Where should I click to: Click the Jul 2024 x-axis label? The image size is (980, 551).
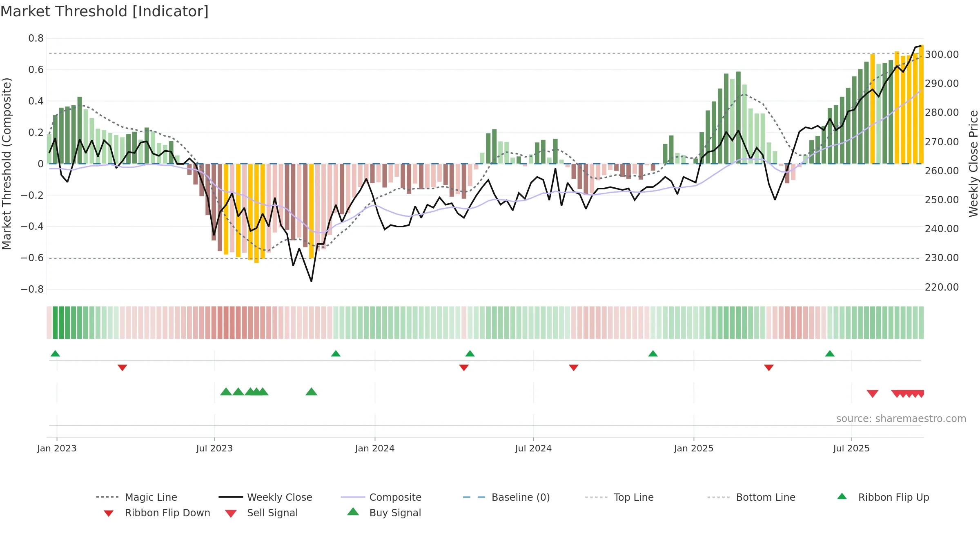tap(533, 448)
